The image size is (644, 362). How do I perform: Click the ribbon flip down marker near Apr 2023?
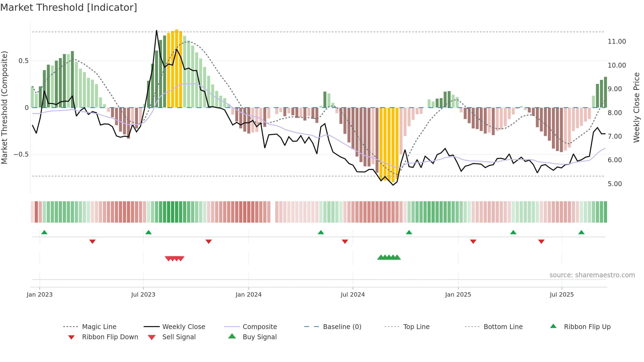[92, 242]
